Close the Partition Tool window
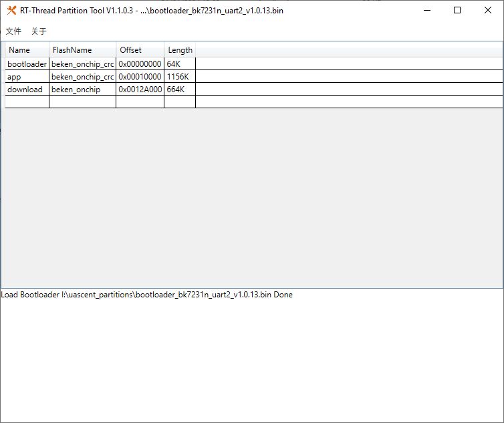The height and width of the screenshot is (423, 504). coord(487,10)
